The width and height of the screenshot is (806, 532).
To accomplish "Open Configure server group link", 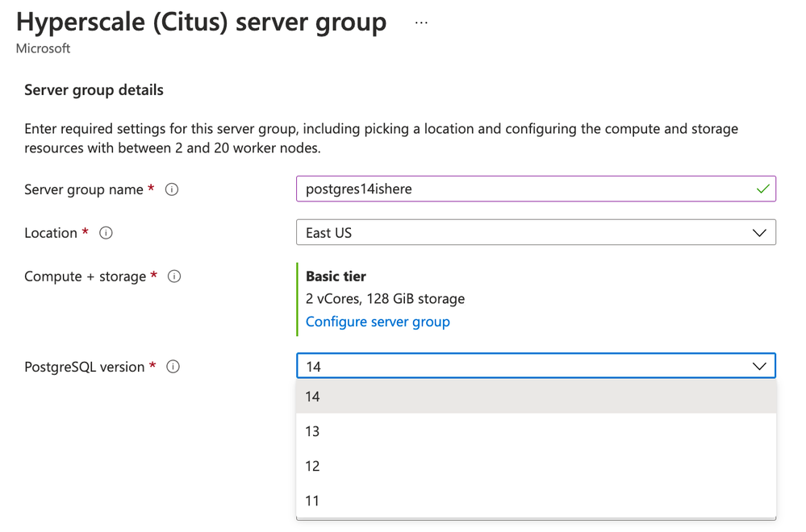I will click(x=378, y=322).
